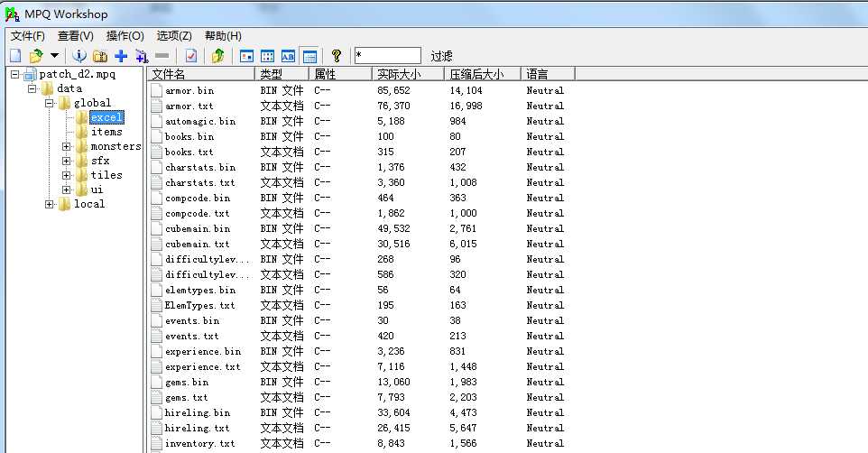This screenshot has width=868, height=453.
Task: Sort by 文件名 column header
Action: point(200,74)
